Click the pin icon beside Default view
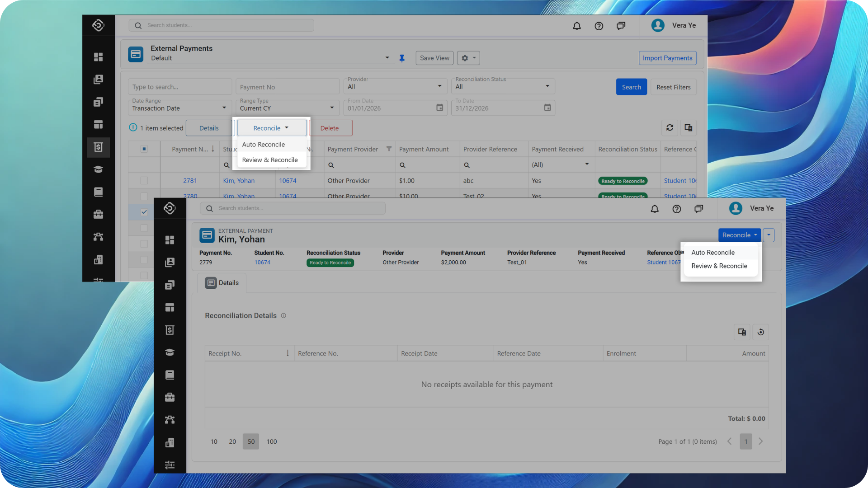 (401, 58)
